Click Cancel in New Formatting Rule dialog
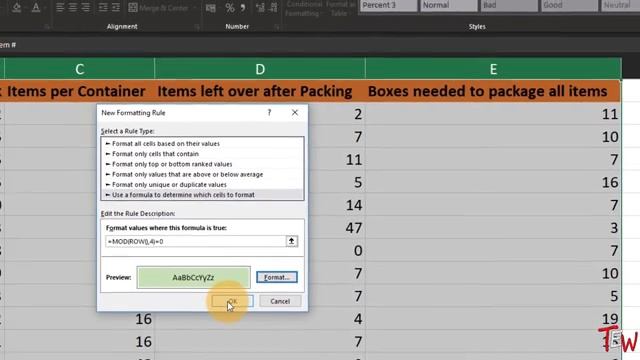 click(x=280, y=301)
